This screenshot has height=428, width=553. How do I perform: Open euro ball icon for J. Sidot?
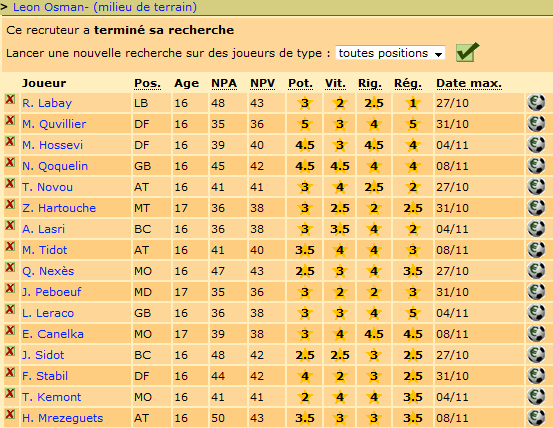(x=536, y=354)
